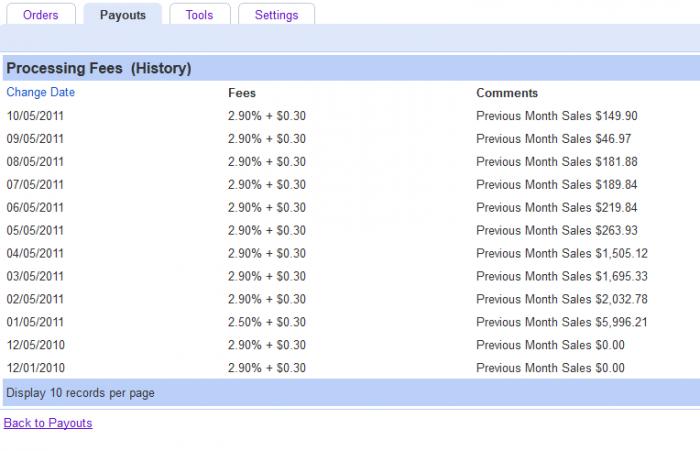This screenshot has width=700, height=451.
Task: Click Previous Month Sales $1,695.33 comment
Action: (x=562, y=276)
